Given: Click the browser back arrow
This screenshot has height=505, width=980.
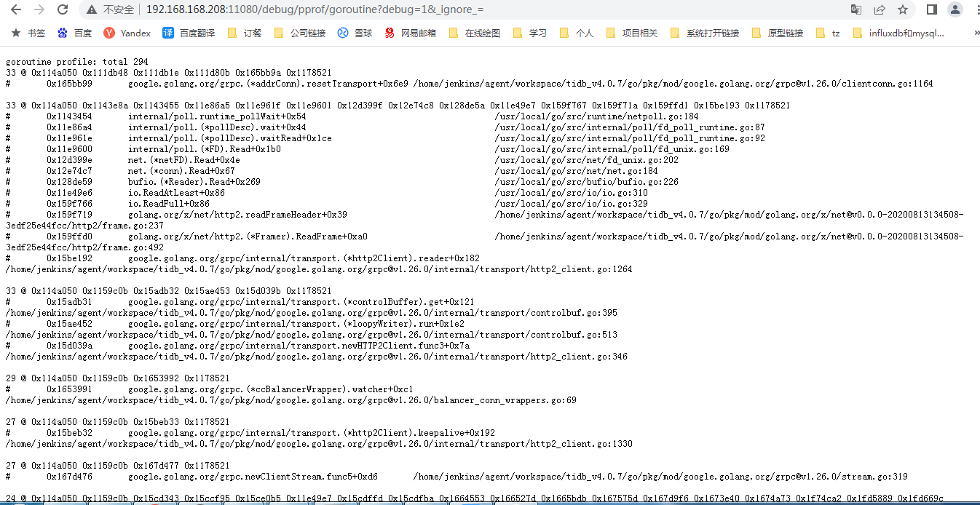Looking at the screenshot, I should click(16, 9).
